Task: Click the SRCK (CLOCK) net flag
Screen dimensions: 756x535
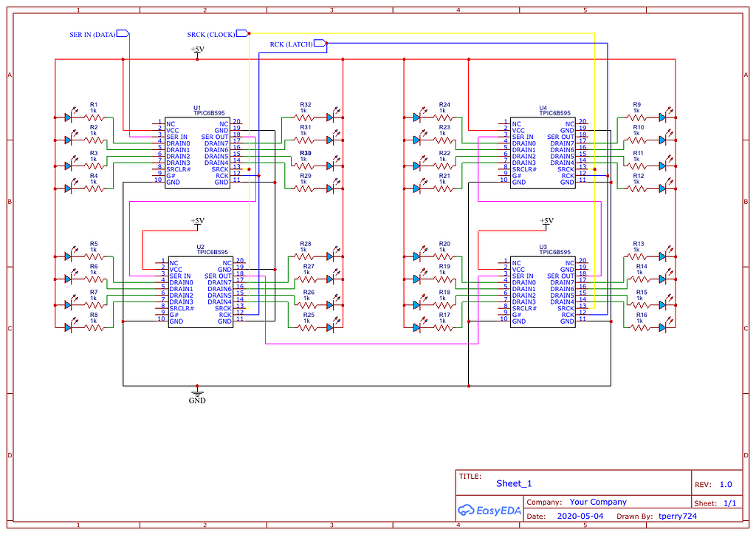Action: point(216,33)
